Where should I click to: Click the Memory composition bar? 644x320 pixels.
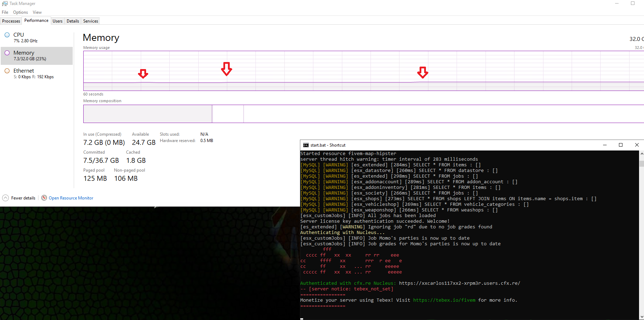363,114
